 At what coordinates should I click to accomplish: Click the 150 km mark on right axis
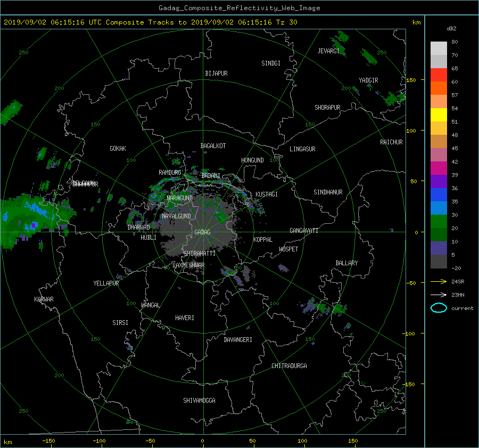(411, 80)
